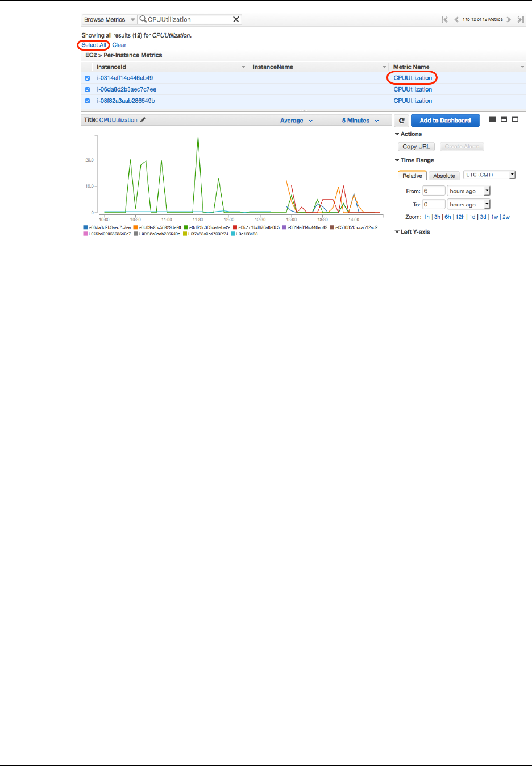Switch to the Relative time tab

[413, 176]
